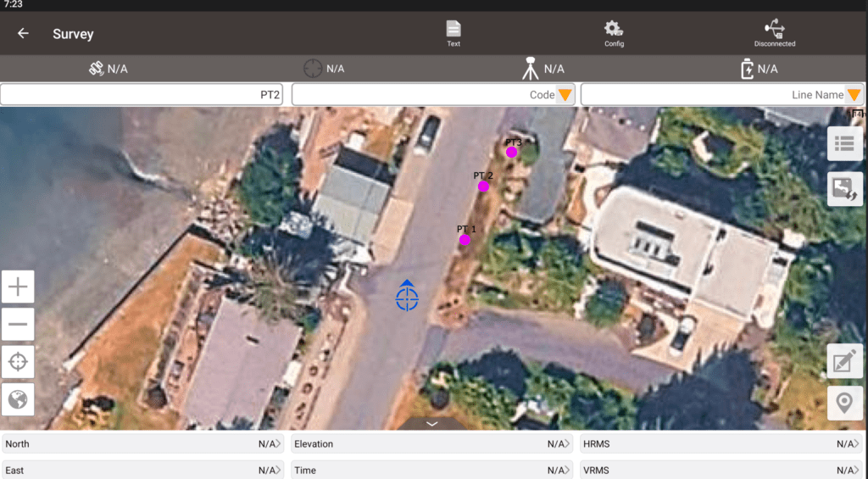Tap the Disconnected USB status icon
Screen dimensions: 868x479
click(775, 33)
